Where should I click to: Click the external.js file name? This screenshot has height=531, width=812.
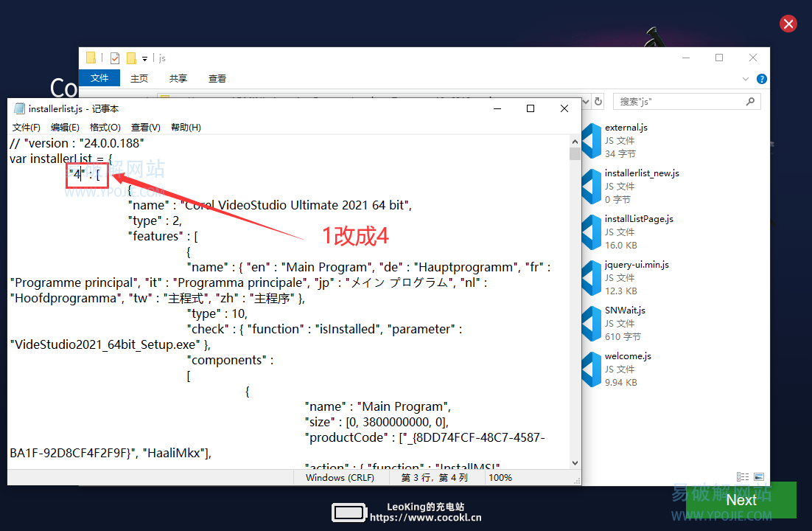[x=626, y=128]
